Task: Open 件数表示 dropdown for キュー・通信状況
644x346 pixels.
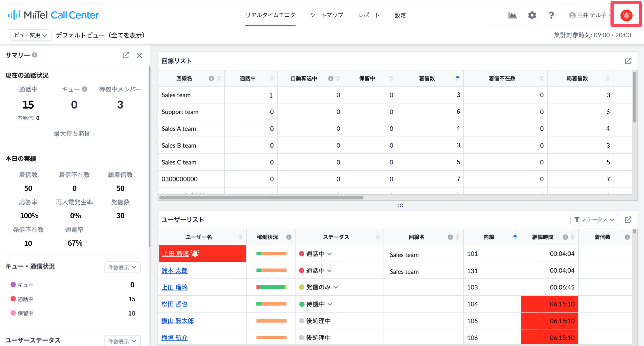Action: coord(122,267)
